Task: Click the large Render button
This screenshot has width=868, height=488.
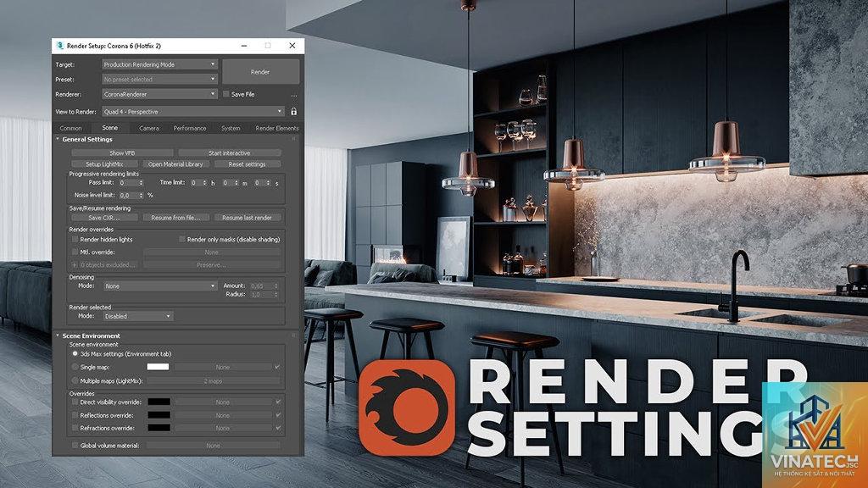Action: (x=261, y=72)
